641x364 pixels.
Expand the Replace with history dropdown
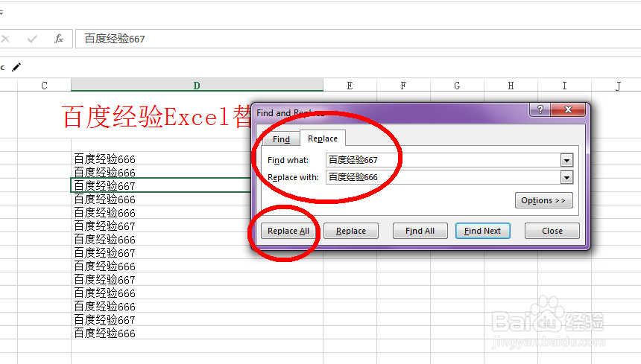coord(566,177)
